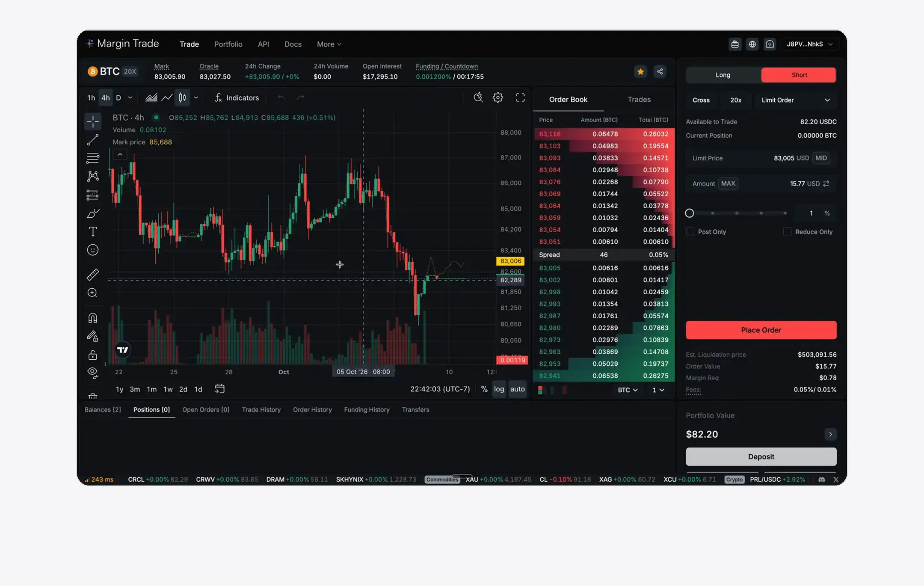
Task: Open the chart style dropdown arrow
Action: point(196,98)
